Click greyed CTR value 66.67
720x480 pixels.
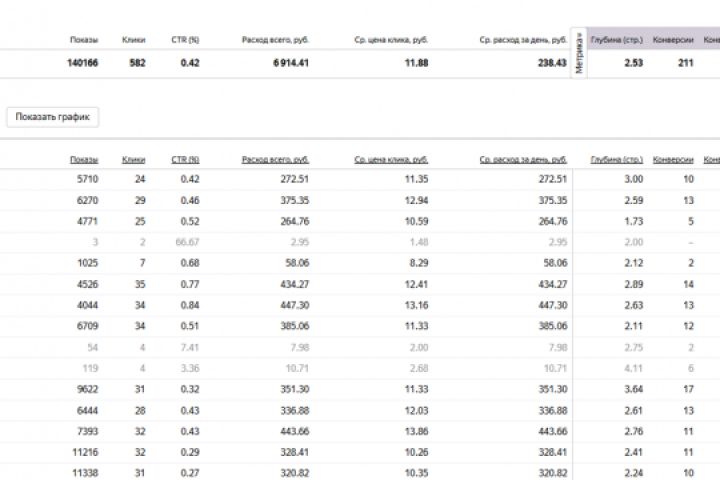(187, 242)
